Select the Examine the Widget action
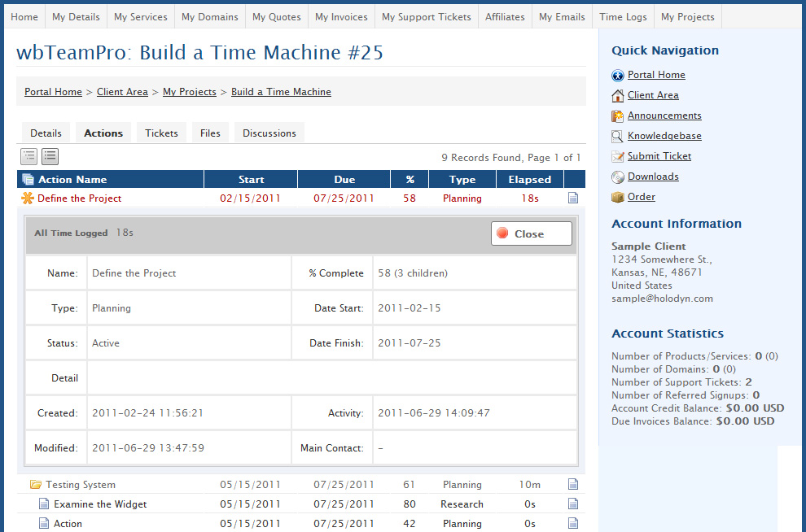The width and height of the screenshot is (806, 532). (x=100, y=504)
